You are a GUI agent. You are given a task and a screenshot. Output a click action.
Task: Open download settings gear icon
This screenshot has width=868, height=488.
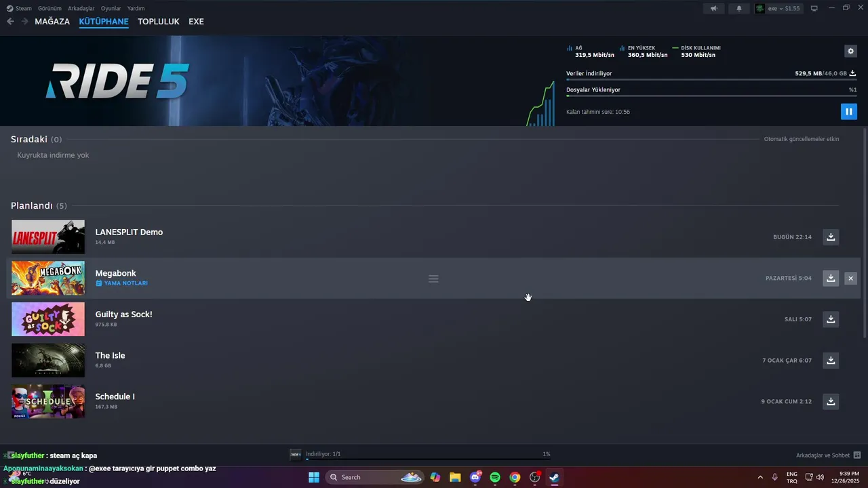pos(850,52)
